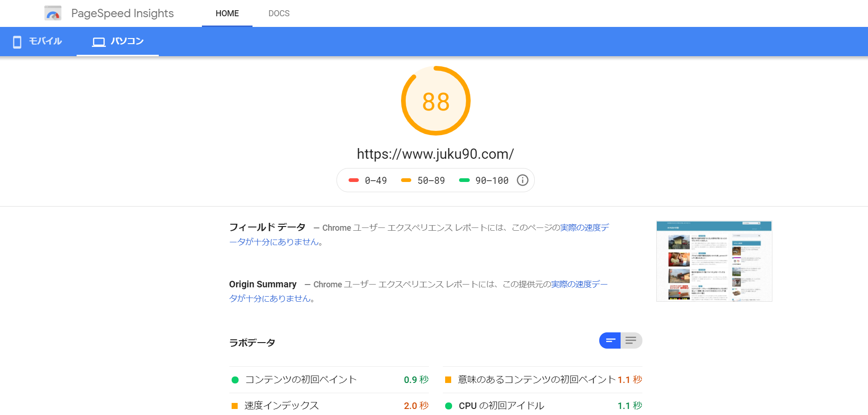Click the PageSpeed Insights gauge logo
This screenshot has width=868, height=415.
point(53,13)
